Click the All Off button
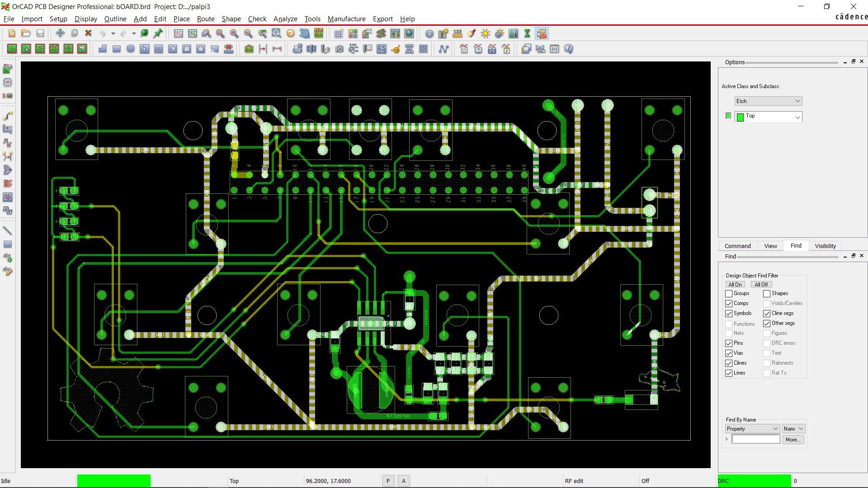 pos(761,285)
